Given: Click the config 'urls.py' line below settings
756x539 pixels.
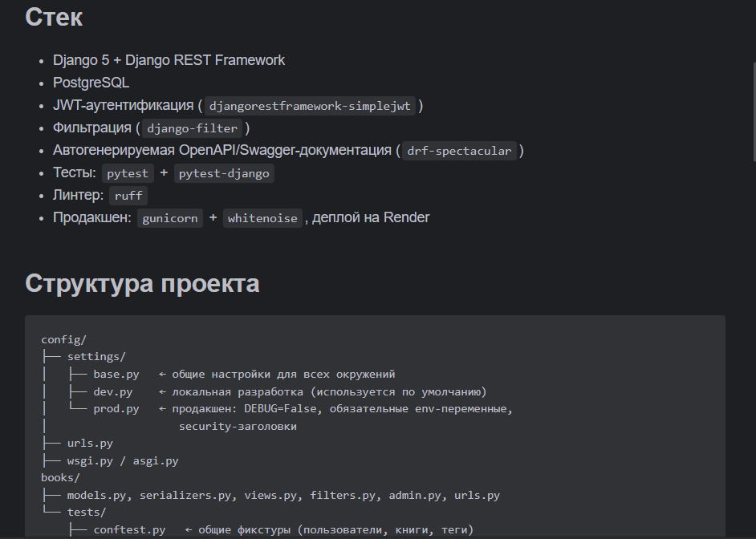Looking at the screenshot, I should click(x=90, y=444).
